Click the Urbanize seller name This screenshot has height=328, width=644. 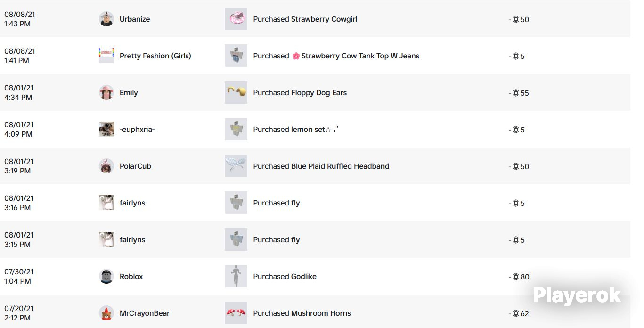coord(135,19)
